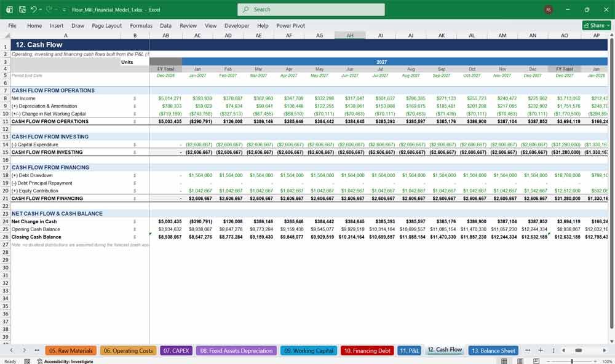Click the '12. Cash Flow' title cell
Image resolution: width=615 pixels, height=364 pixels.
39,45
